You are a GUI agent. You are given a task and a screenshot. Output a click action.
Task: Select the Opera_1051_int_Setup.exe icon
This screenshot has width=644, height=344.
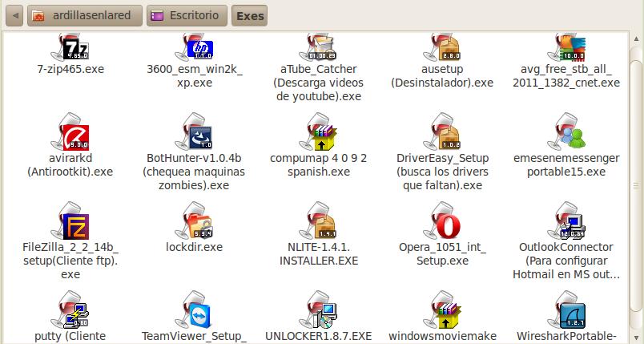point(442,221)
